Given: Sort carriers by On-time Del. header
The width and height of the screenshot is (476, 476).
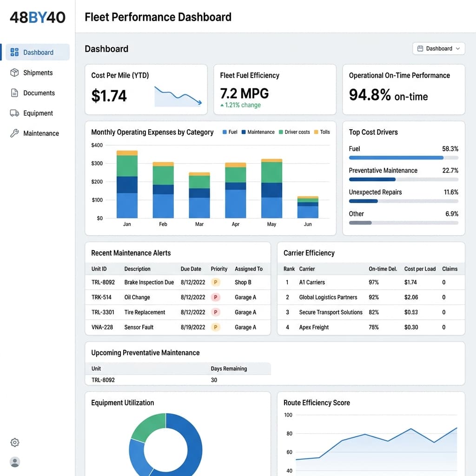Looking at the screenshot, I should pyautogui.click(x=383, y=269).
